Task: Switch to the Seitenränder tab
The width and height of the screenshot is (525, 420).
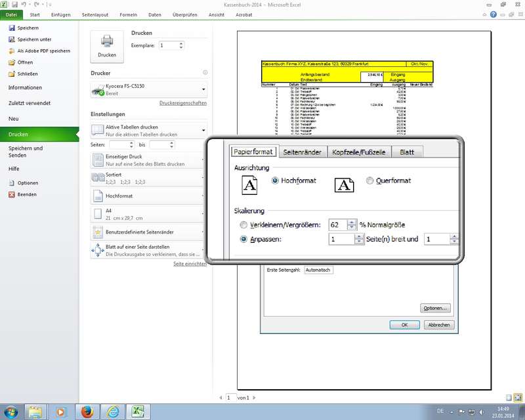Action: 302,152
